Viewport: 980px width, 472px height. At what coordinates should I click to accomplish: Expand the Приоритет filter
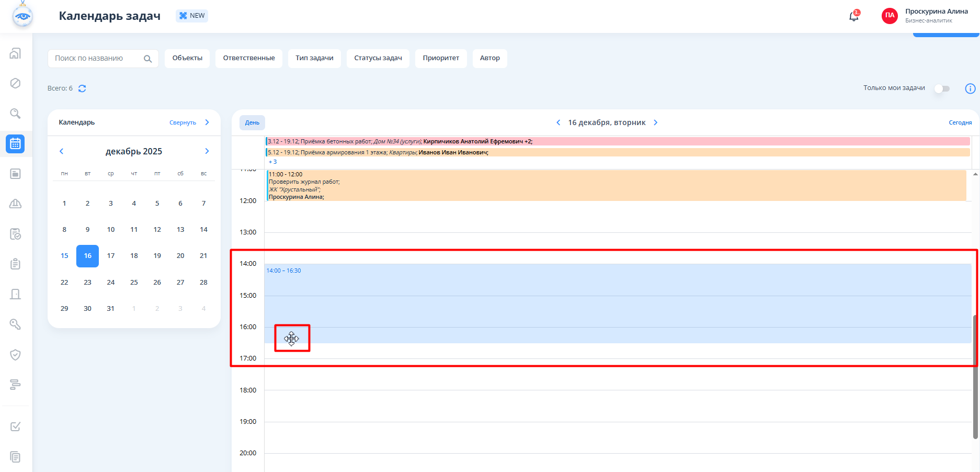441,58
